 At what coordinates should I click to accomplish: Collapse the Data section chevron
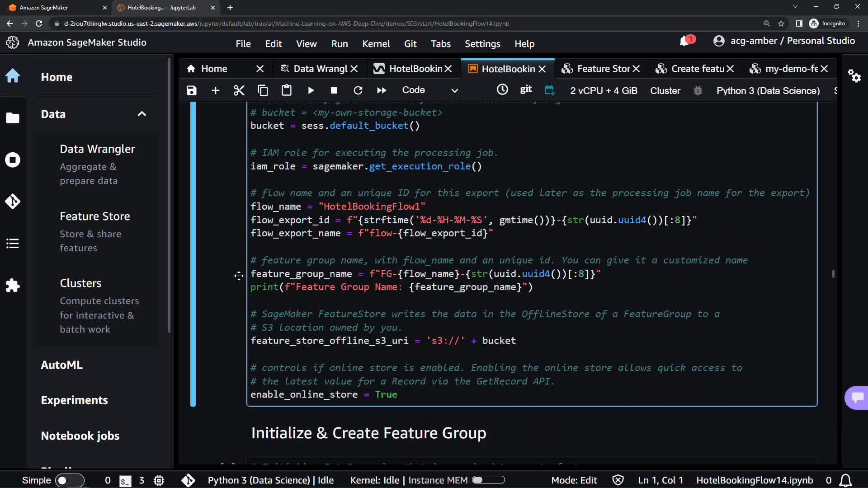click(142, 114)
